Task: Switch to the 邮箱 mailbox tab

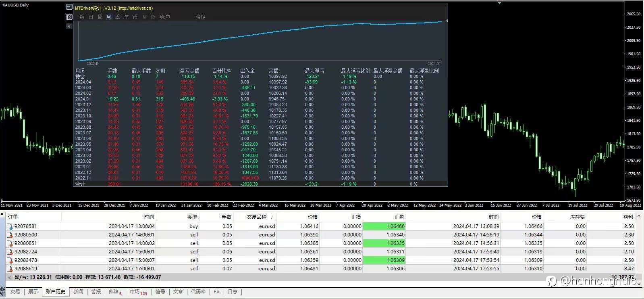Action: coord(115,292)
